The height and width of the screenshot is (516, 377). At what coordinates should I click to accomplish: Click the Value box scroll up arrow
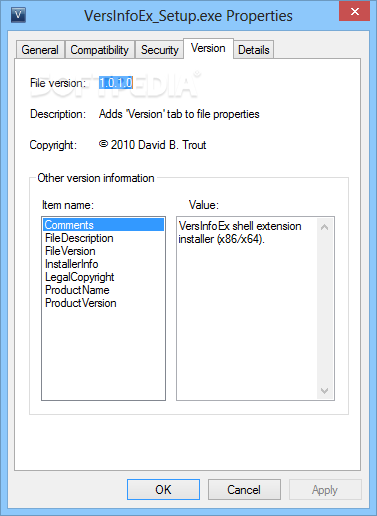click(324, 227)
